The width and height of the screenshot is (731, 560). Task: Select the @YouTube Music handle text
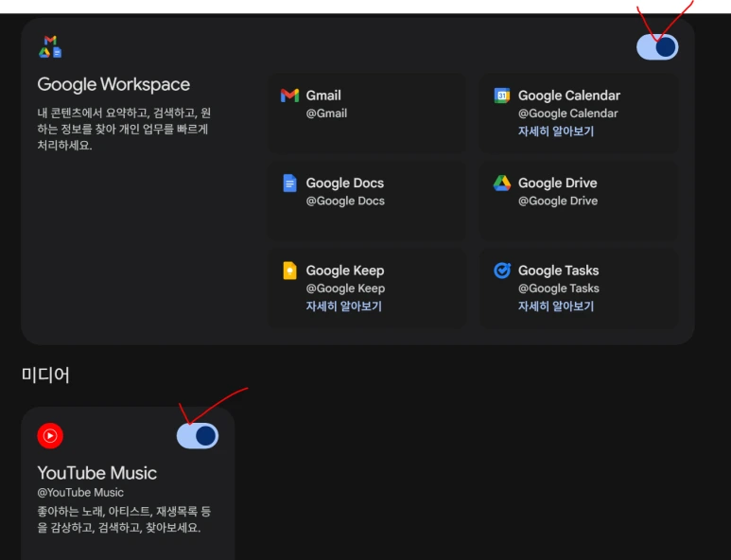click(80, 493)
